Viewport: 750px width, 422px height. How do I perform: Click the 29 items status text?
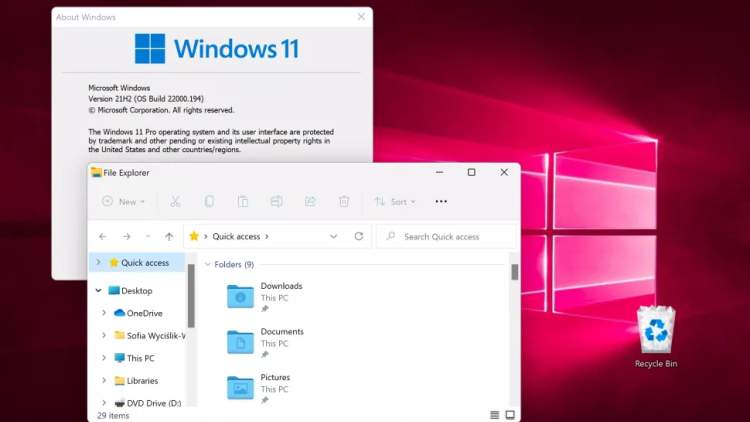pos(113,415)
